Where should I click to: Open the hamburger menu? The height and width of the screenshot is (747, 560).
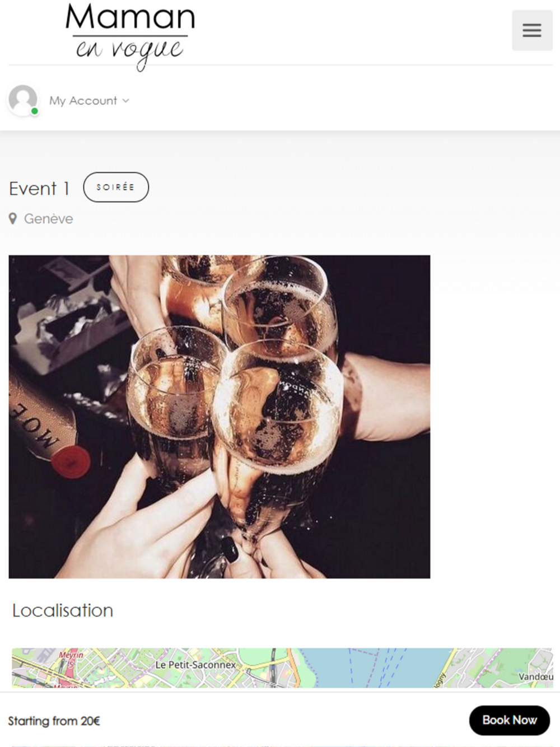(x=532, y=30)
